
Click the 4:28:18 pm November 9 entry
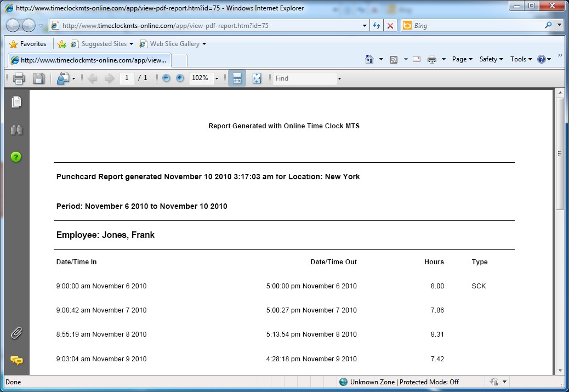point(311,359)
